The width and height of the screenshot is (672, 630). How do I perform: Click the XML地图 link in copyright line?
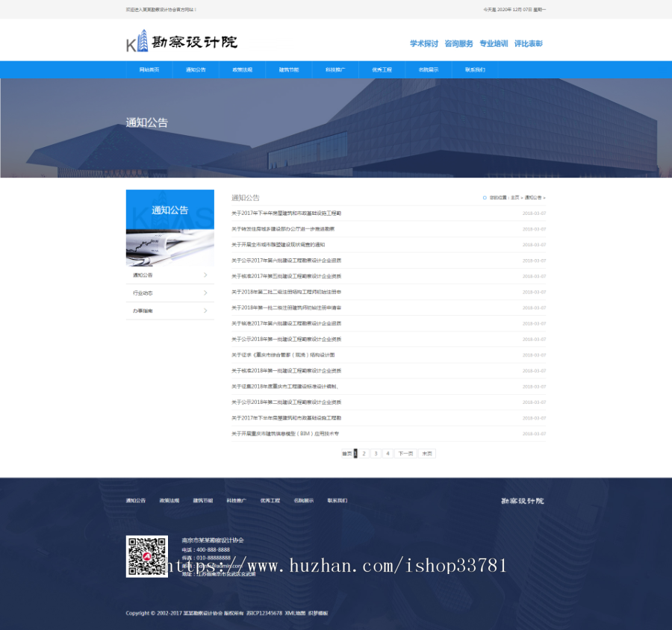tap(295, 614)
